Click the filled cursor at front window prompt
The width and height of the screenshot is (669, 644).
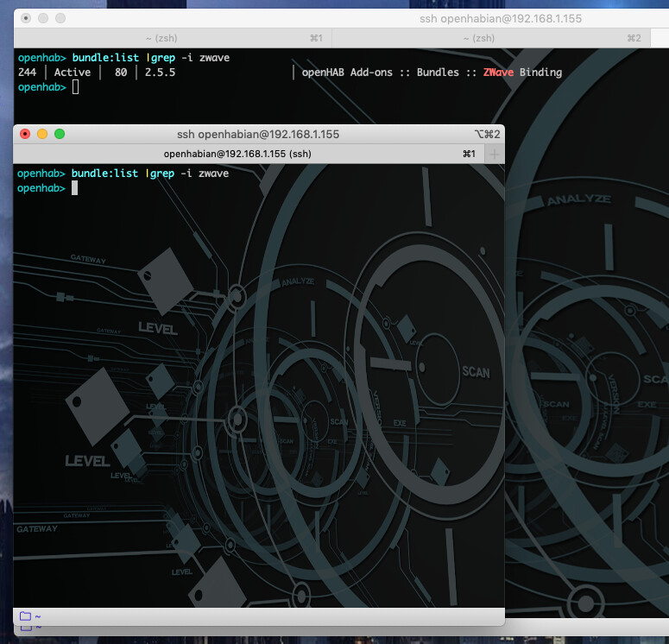click(x=75, y=188)
